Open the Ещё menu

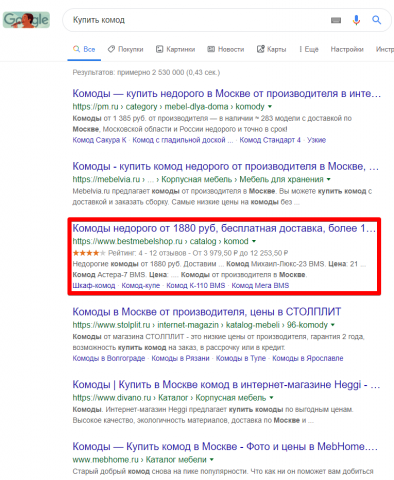(x=309, y=49)
